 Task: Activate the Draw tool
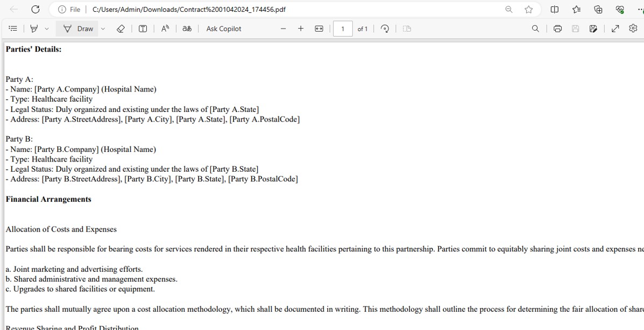77,29
